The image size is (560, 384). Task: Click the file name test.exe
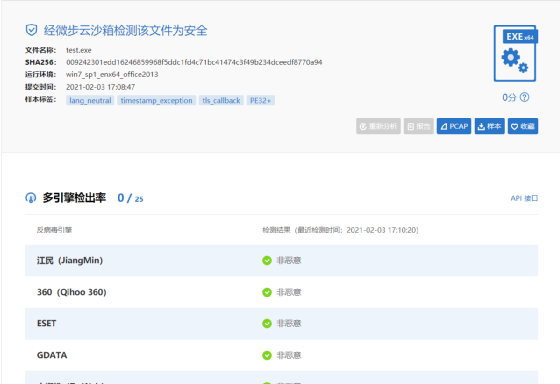point(79,50)
